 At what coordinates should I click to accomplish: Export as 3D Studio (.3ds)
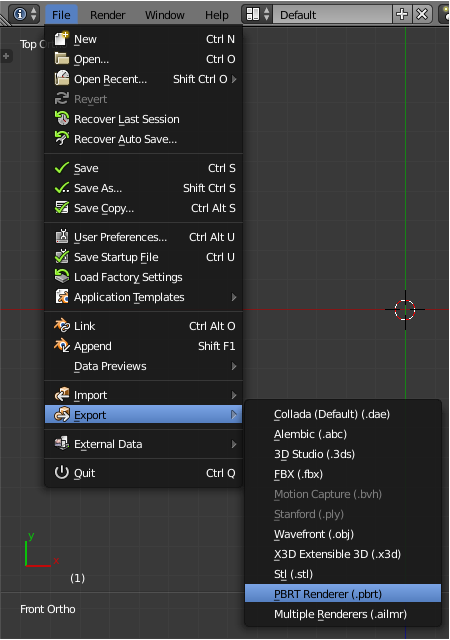tap(343, 454)
